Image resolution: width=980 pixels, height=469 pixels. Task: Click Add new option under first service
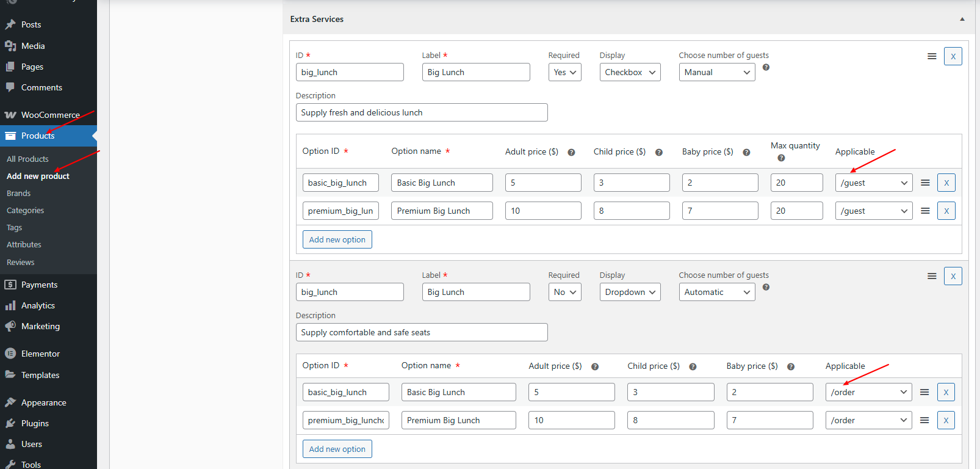[x=337, y=239]
